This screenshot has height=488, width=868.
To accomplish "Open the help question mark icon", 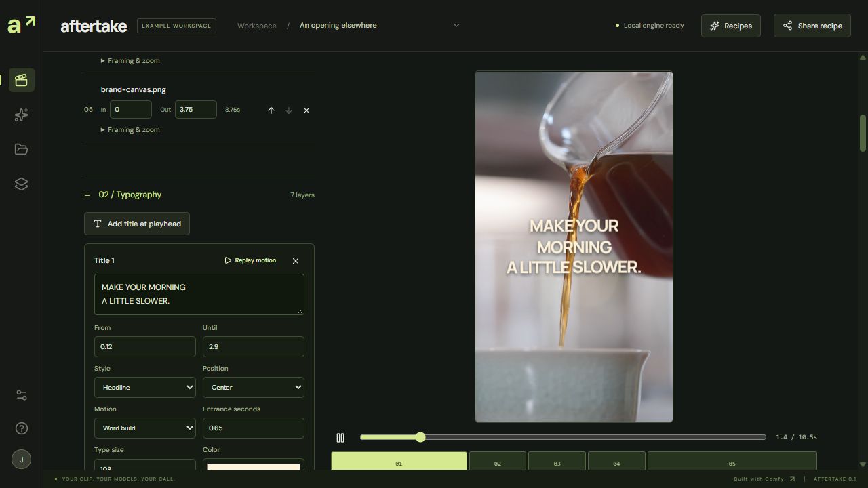I will point(21,428).
